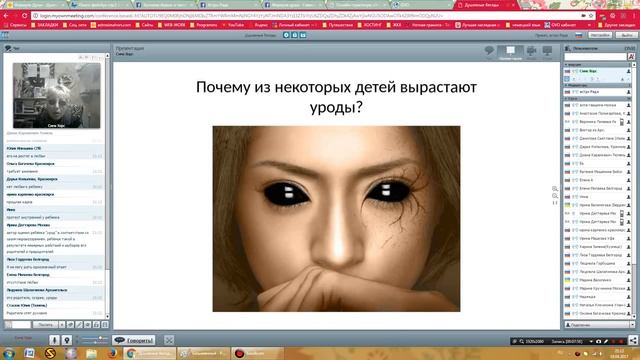Open the screen sharing monitor icon
Image resolution: width=640 pixels, height=360 pixels.
[x=547, y=51]
